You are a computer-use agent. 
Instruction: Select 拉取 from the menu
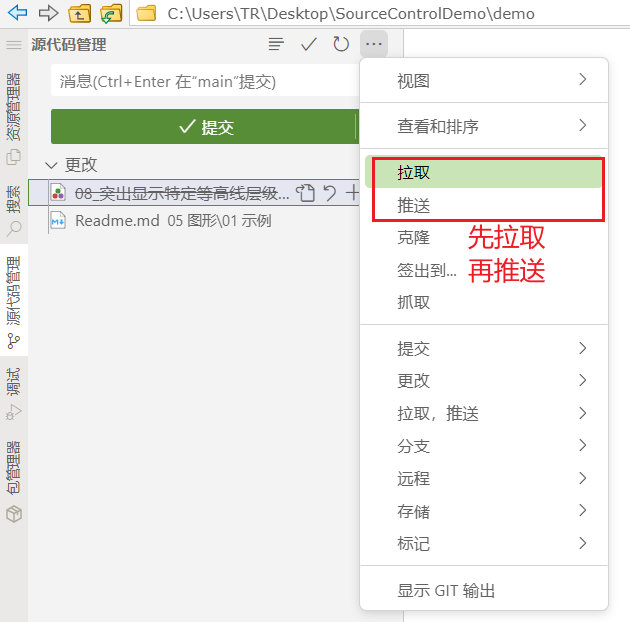pyautogui.click(x=414, y=172)
